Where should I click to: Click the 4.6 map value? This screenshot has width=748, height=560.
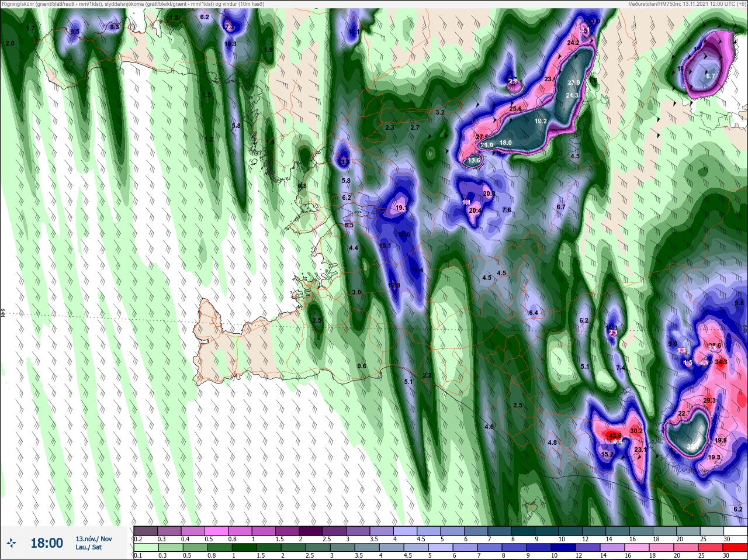pos(489,427)
